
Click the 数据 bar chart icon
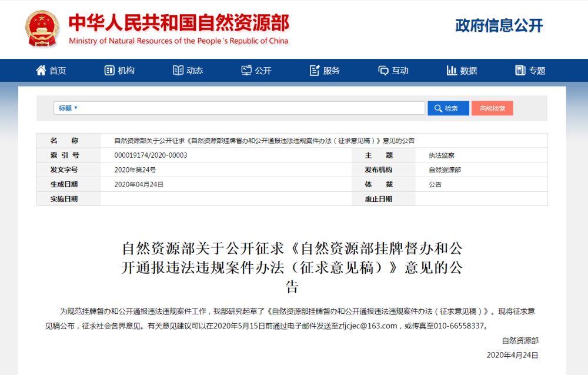[x=452, y=71]
